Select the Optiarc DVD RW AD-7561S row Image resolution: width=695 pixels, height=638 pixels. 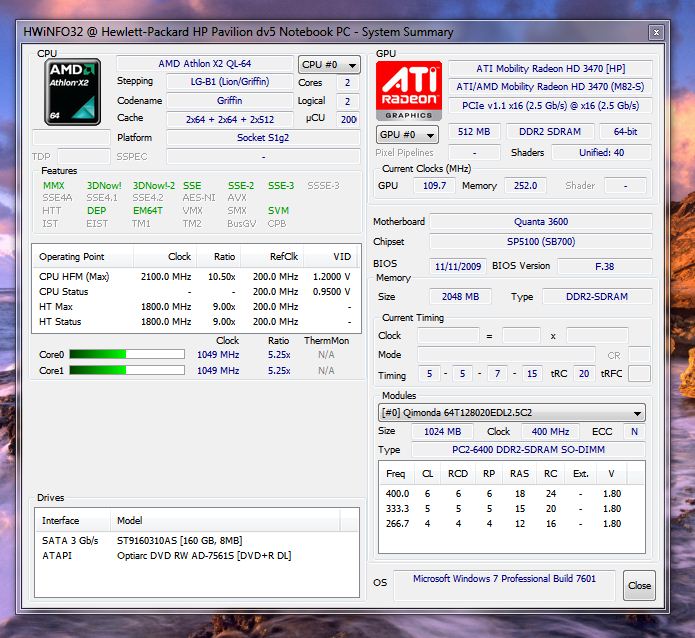click(x=196, y=556)
